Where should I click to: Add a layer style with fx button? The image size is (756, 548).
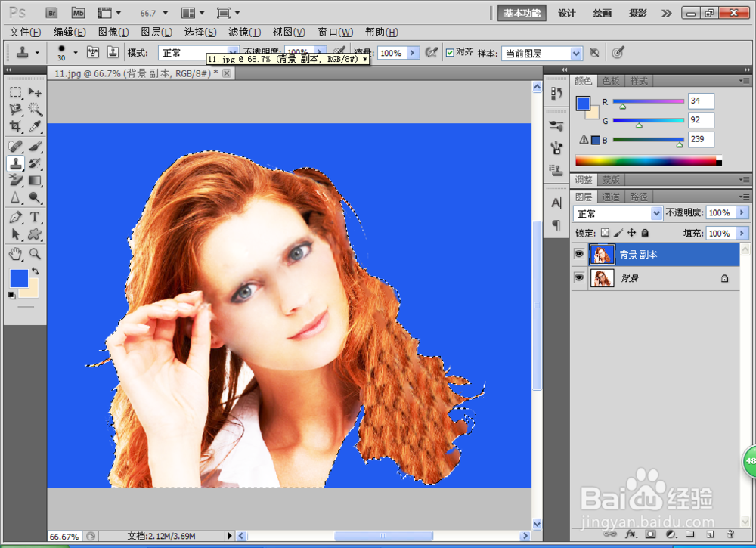pos(631,534)
